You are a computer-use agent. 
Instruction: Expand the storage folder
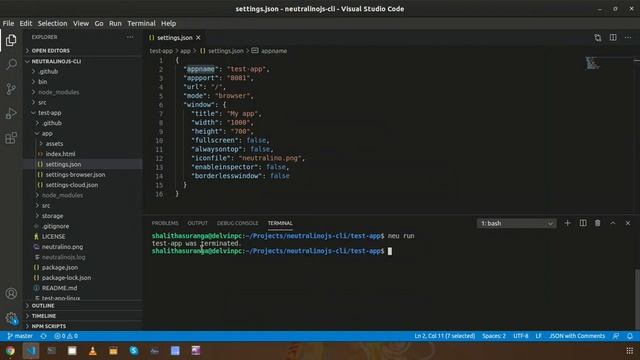click(83, 216)
